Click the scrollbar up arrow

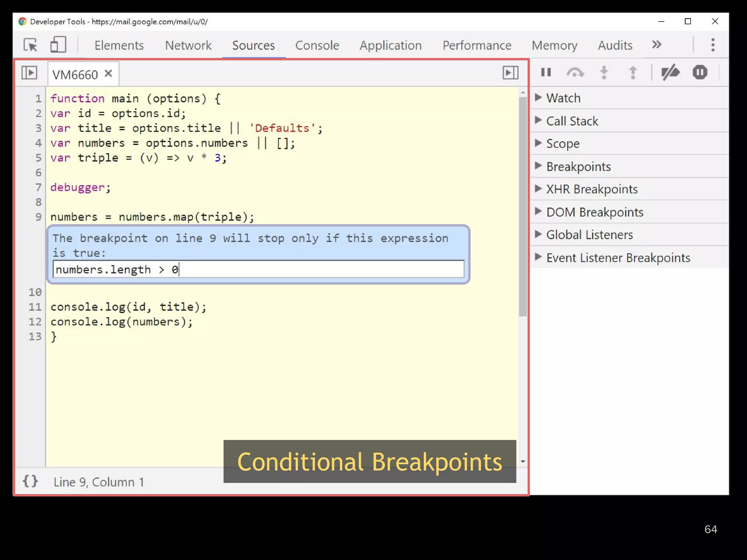tap(523, 93)
